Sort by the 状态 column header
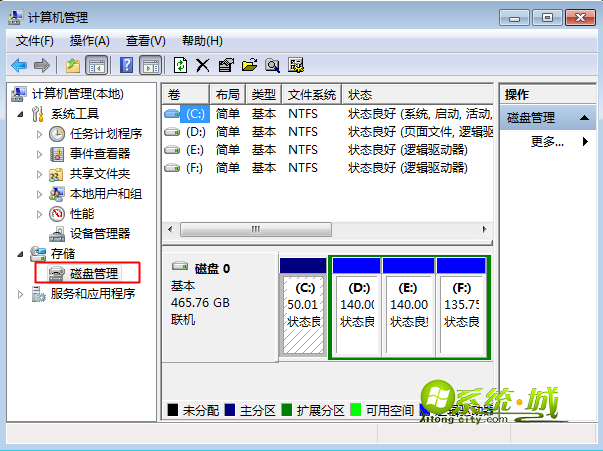The height and width of the screenshot is (451, 603). [x=418, y=94]
